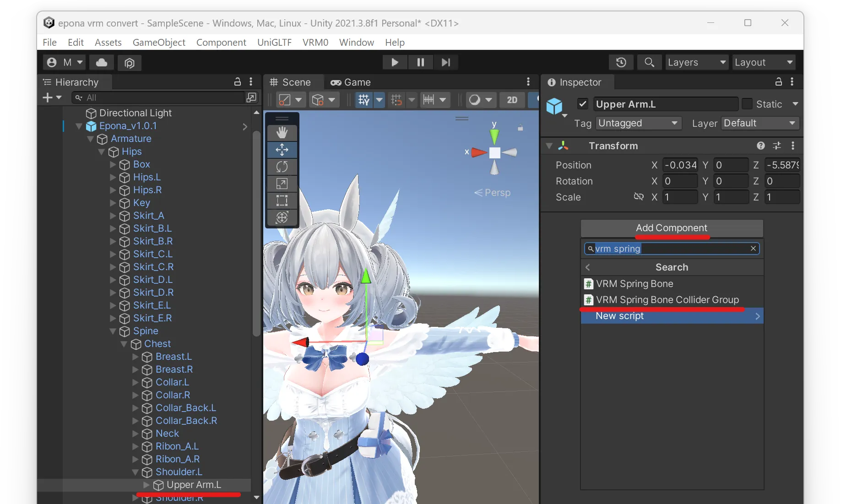The height and width of the screenshot is (504, 841).
Task: Collapse the Spine node
Action: coord(113,331)
